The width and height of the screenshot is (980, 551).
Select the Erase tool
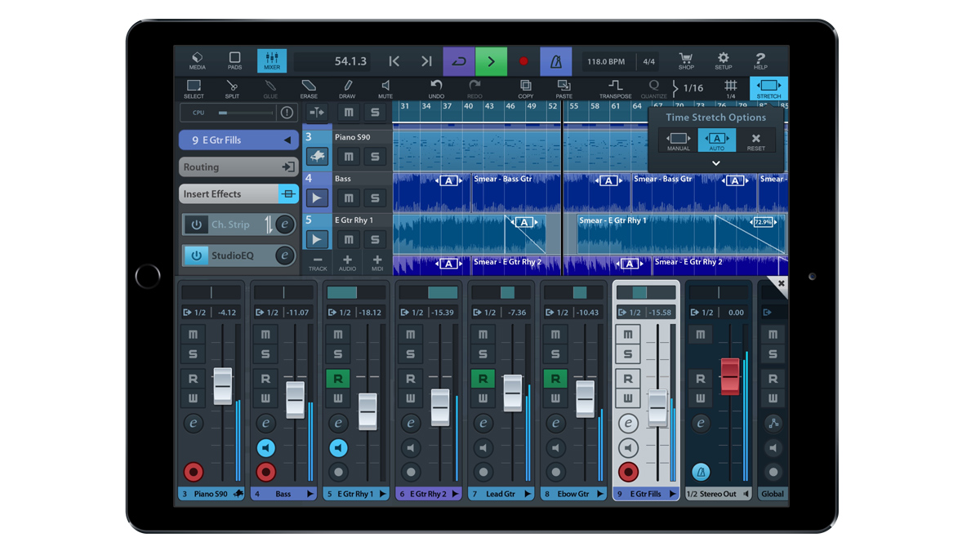coord(309,88)
